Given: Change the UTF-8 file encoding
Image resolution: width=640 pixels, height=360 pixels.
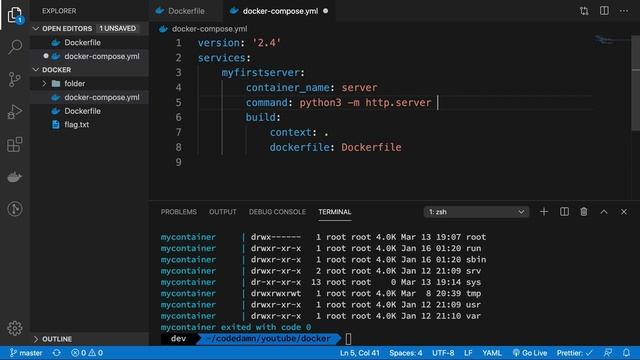Looking at the screenshot, I should tap(443, 353).
